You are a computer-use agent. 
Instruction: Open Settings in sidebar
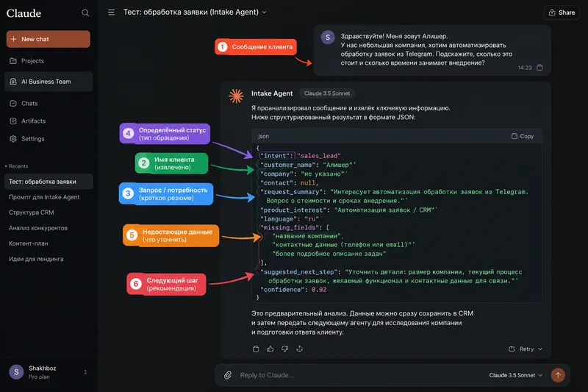(x=49, y=139)
